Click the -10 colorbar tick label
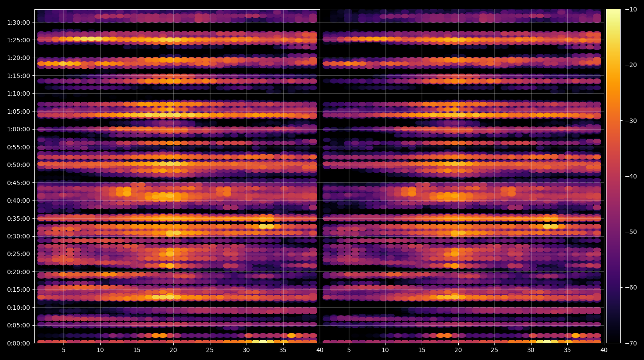 631,9
